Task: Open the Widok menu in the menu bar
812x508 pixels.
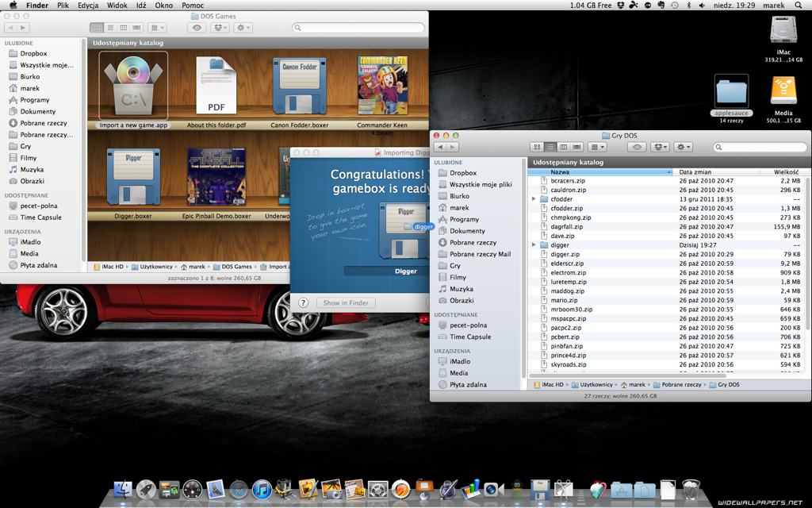Action: click(117, 5)
